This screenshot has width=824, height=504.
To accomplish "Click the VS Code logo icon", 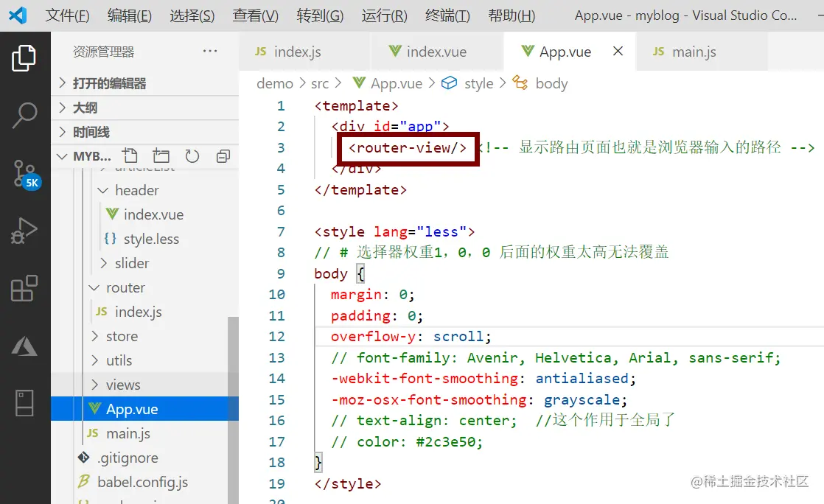I will [18, 15].
